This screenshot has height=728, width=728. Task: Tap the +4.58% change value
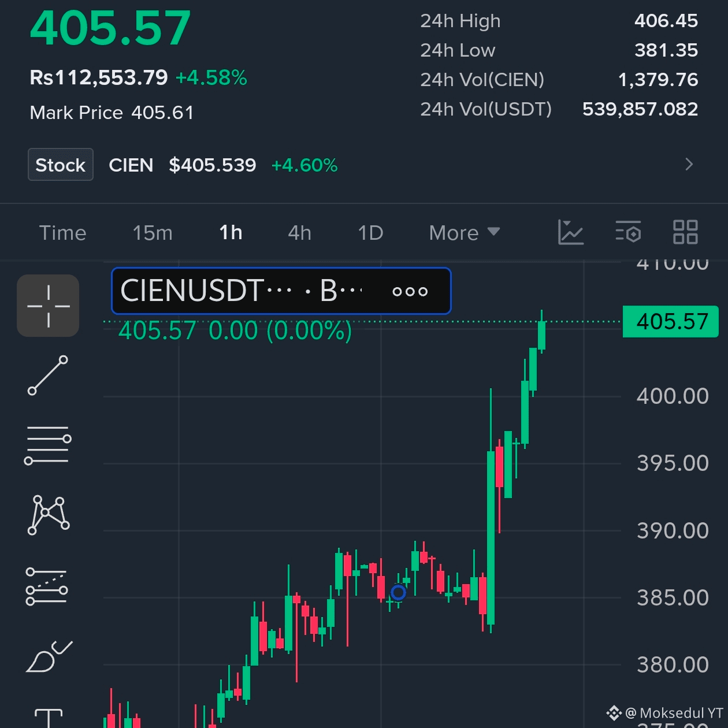pos(211,77)
